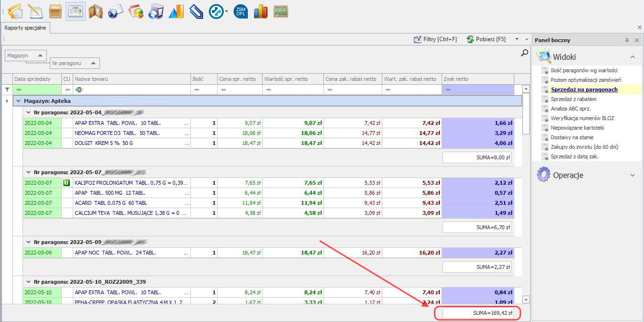Select the blue paperclip toolbar icon

click(196, 11)
